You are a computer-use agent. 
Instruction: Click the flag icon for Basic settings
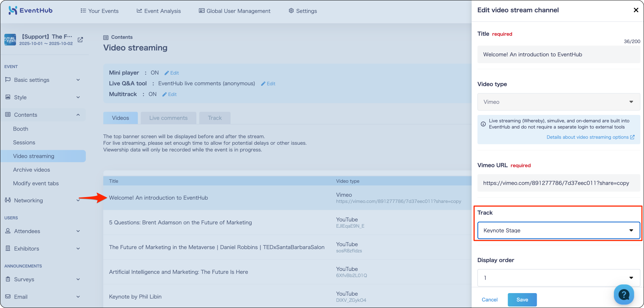point(8,80)
